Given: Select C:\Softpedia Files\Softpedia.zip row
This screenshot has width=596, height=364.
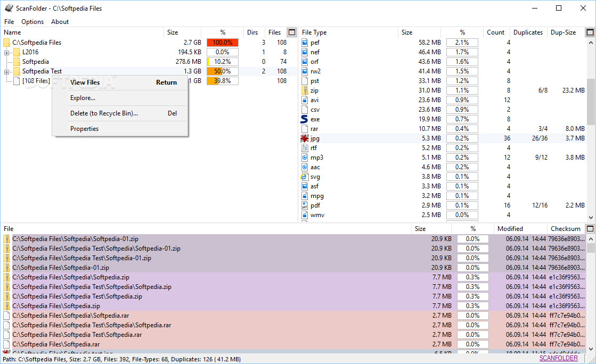Looking at the screenshot, I should (x=293, y=306).
